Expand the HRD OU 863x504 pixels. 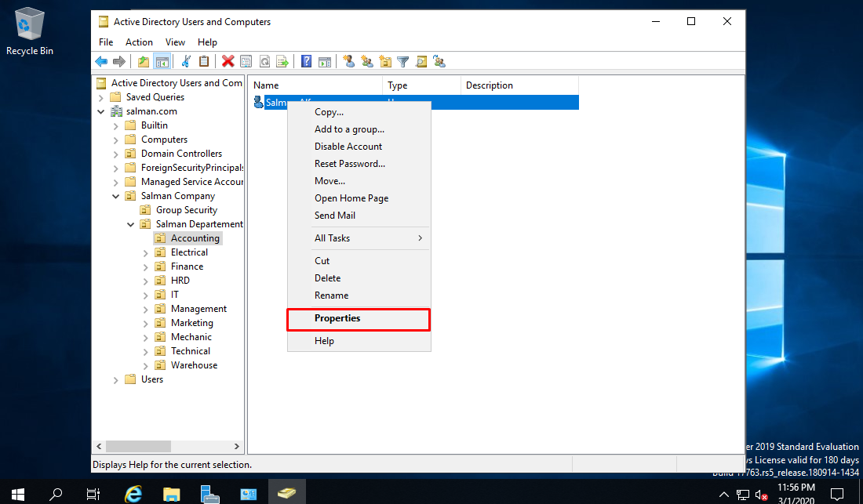145,281
